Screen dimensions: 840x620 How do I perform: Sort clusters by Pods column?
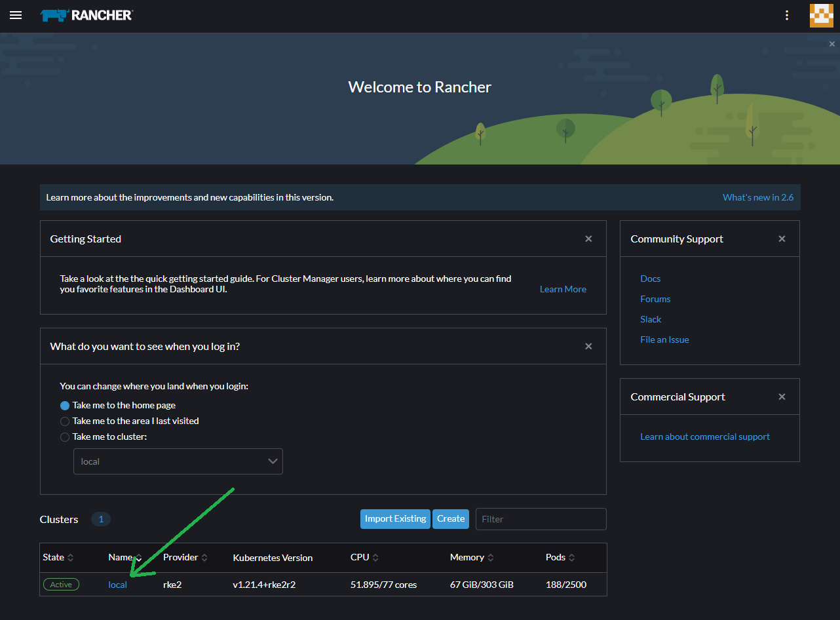coord(560,558)
